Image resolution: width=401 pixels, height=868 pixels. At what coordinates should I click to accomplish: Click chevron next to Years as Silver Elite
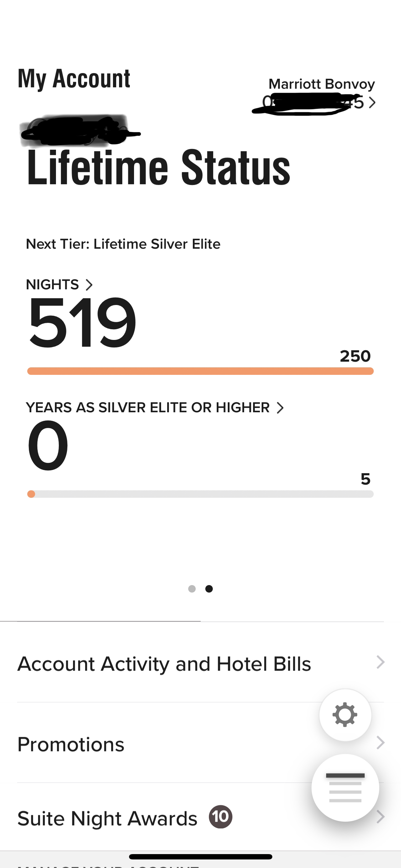[280, 408]
